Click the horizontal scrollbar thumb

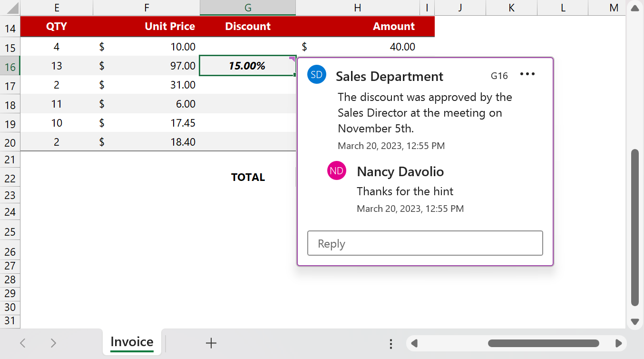(543, 343)
